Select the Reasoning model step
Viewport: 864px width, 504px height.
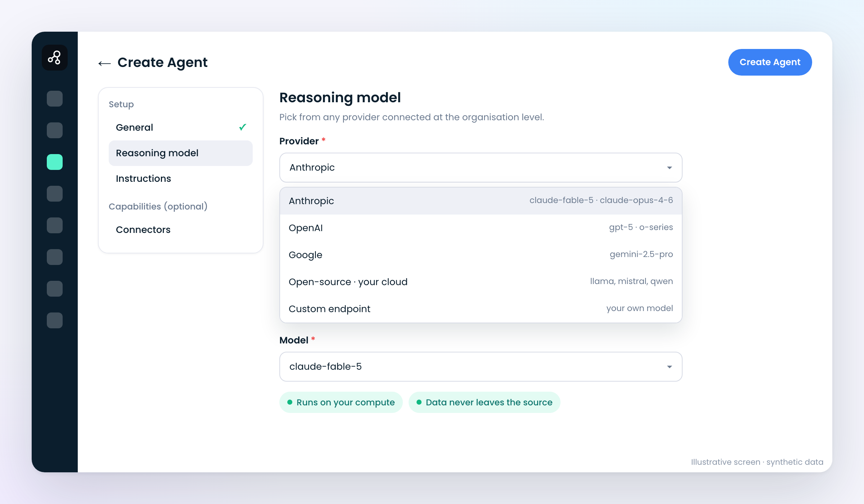click(181, 153)
